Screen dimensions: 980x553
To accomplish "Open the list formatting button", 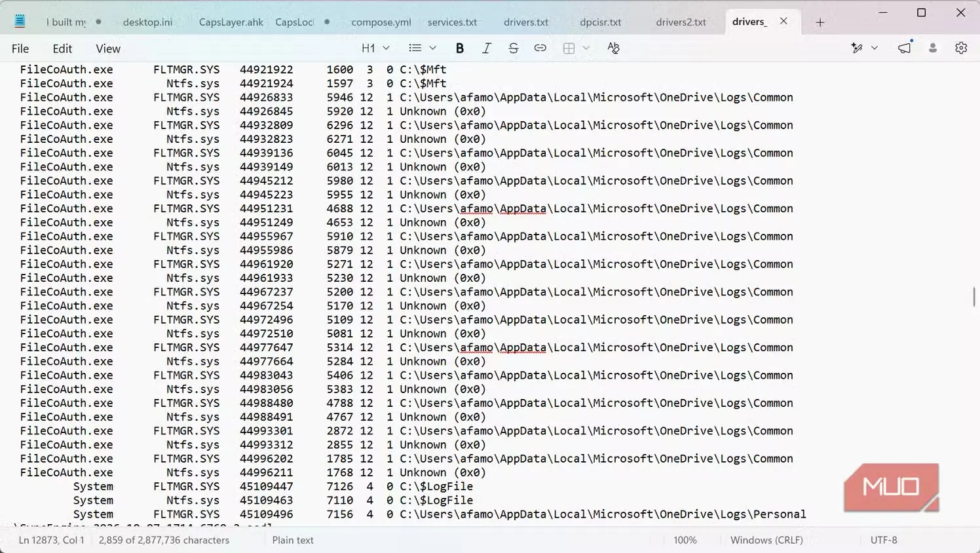I will coord(415,48).
